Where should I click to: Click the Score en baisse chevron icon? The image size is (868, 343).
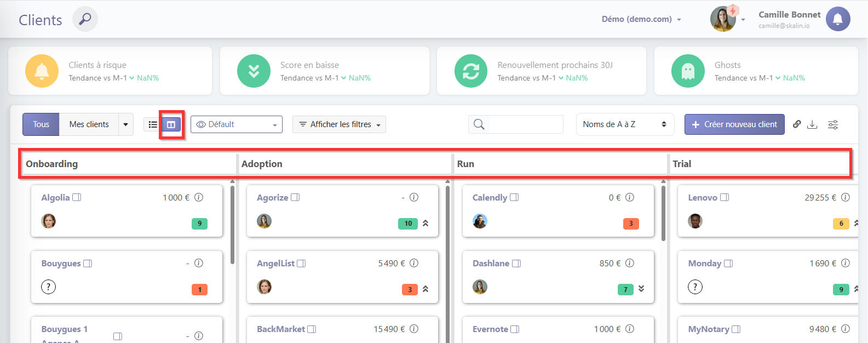coord(254,71)
